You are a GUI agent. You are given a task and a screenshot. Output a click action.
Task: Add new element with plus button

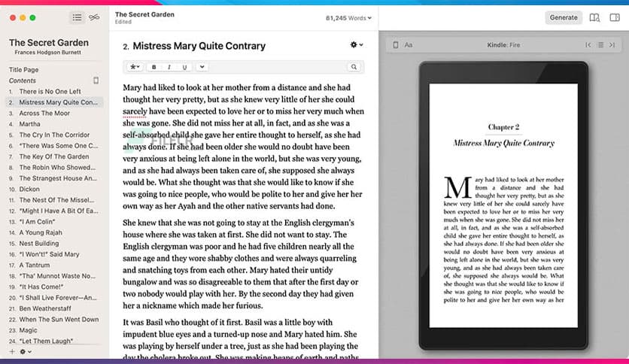(x=12, y=351)
